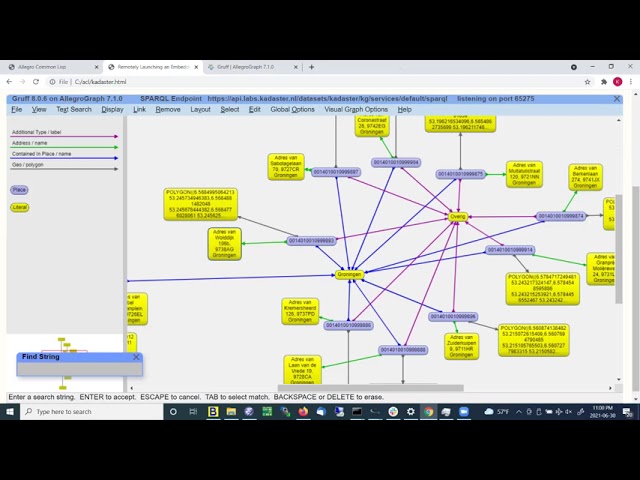Open a new browser tab

(x=311, y=67)
